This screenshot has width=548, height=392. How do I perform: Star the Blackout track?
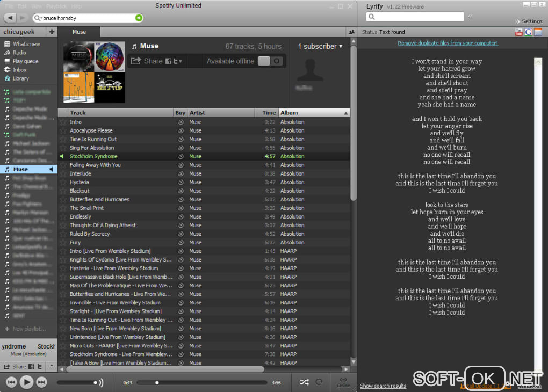(x=63, y=191)
